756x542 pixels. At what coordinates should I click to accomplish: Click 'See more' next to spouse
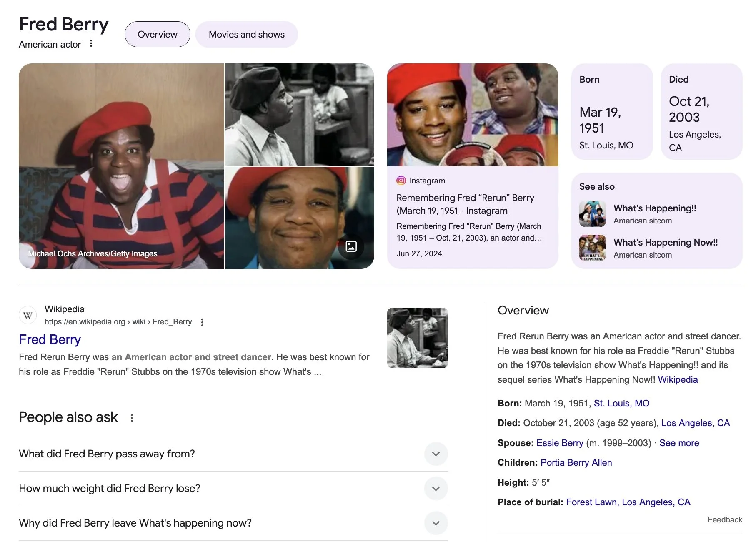coord(679,443)
